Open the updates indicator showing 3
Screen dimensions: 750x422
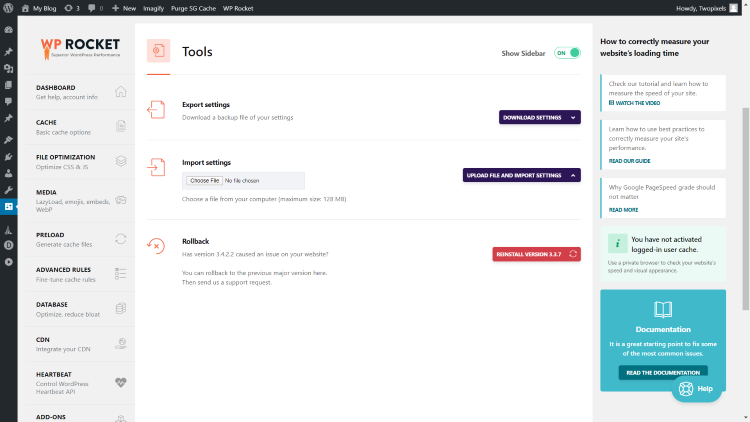point(72,8)
